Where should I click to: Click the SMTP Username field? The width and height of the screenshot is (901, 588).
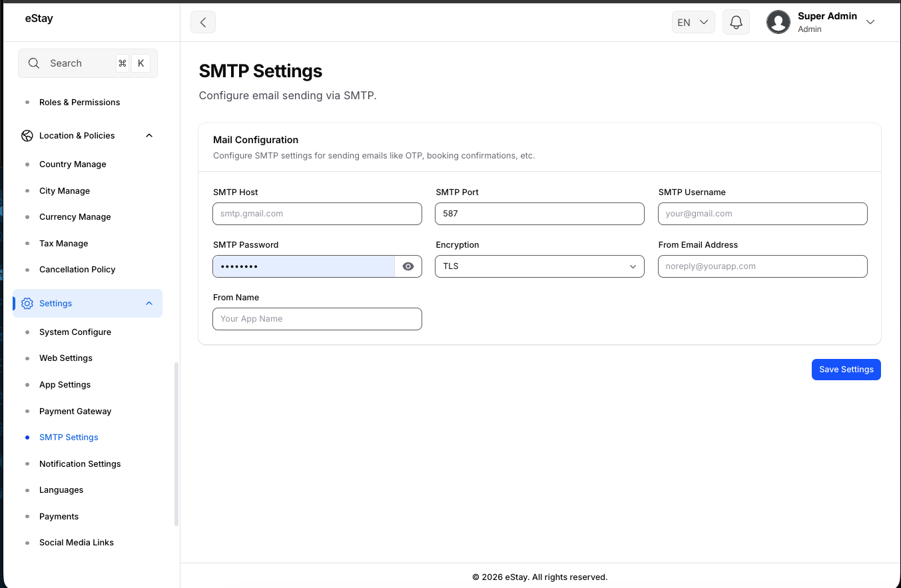[x=762, y=214]
